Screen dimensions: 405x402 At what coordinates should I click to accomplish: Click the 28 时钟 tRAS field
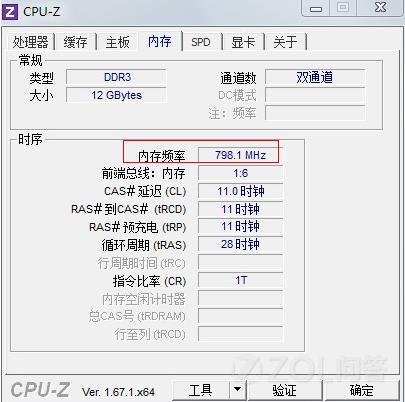coord(240,244)
